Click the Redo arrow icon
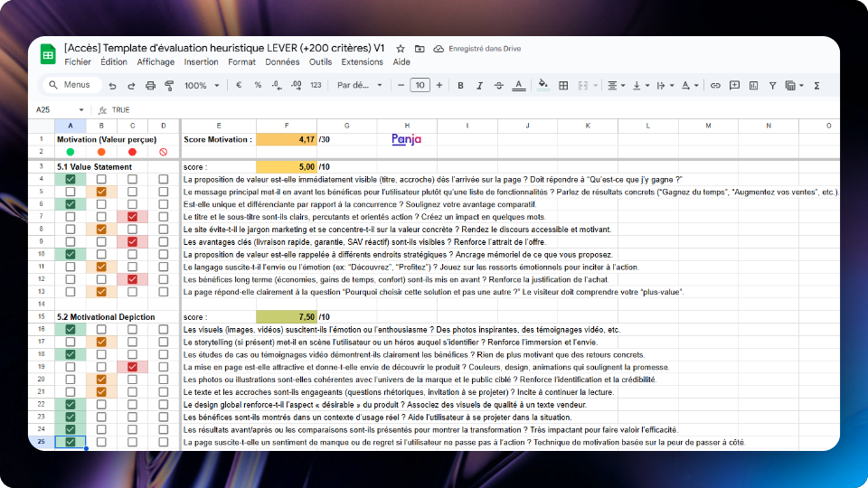The width and height of the screenshot is (868, 488). coord(131,86)
